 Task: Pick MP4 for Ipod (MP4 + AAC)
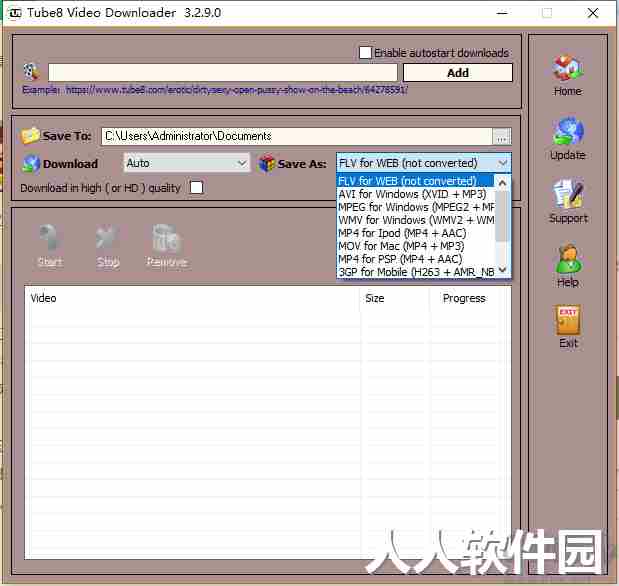click(x=415, y=233)
